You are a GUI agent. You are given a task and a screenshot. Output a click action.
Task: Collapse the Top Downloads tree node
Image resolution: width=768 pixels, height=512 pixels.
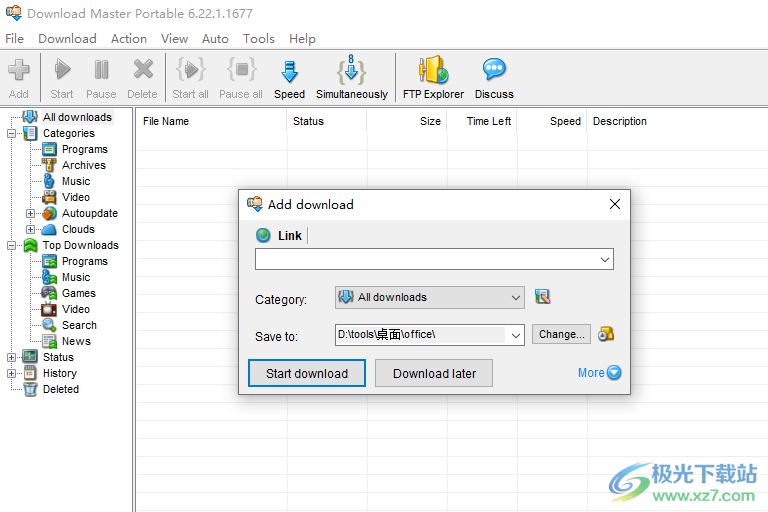11,245
